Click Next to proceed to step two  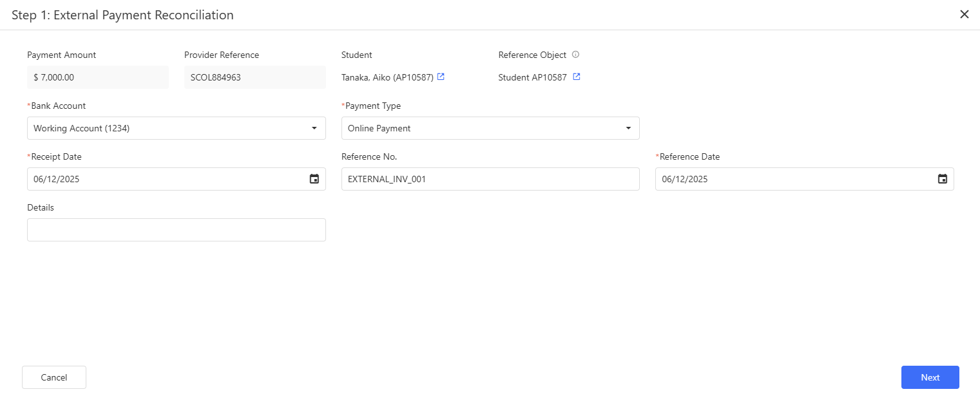(x=930, y=377)
